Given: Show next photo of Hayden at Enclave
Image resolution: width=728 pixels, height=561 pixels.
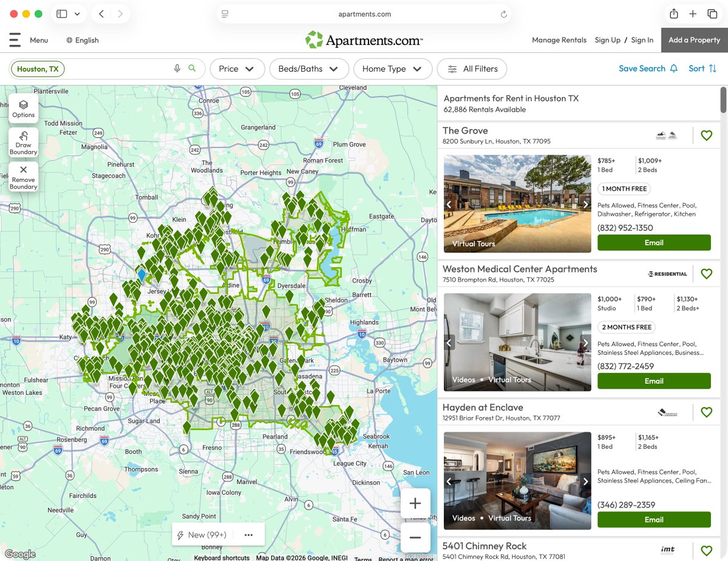Looking at the screenshot, I should (x=585, y=481).
